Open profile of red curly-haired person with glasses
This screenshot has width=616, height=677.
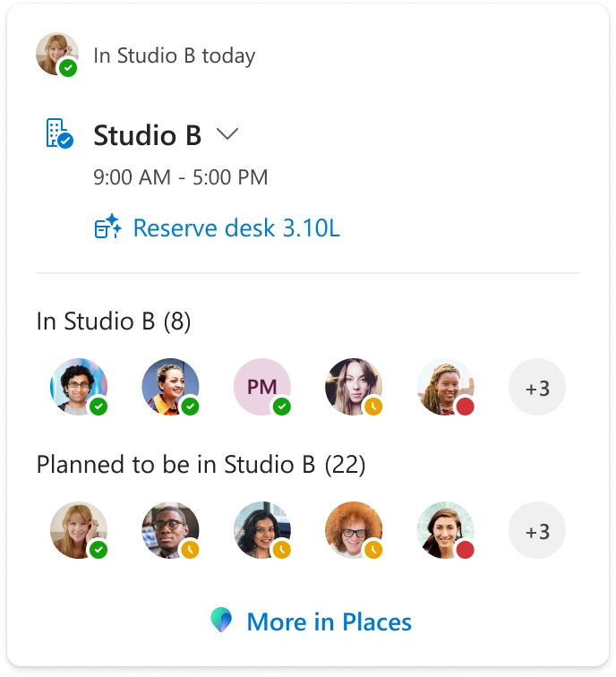click(x=354, y=530)
